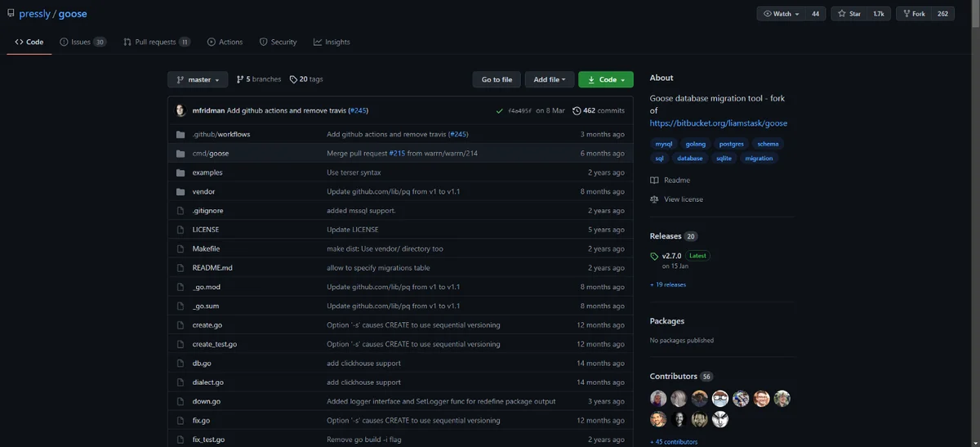Click the examples folder icon
The width and height of the screenshot is (980, 447).
click(180, 172)
